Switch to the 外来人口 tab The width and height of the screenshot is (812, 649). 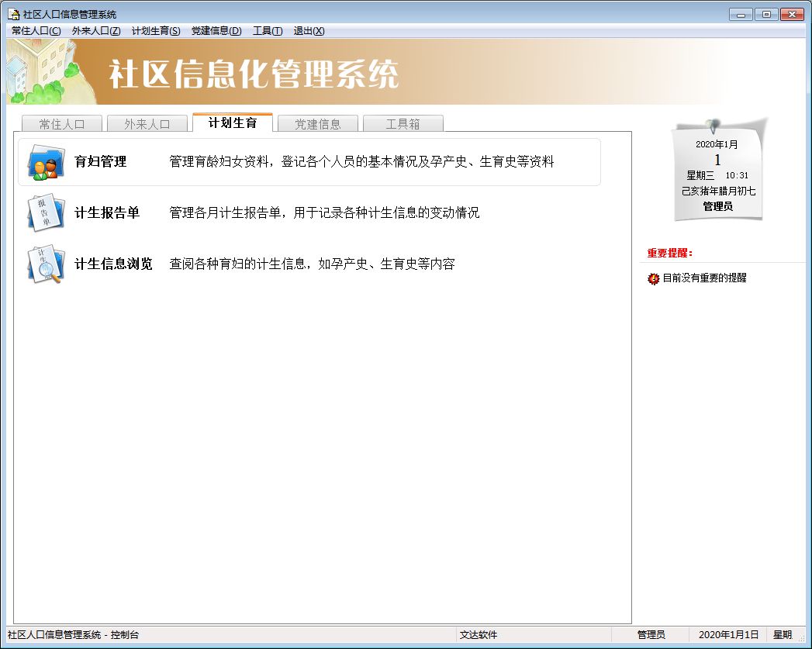(147, 124)
